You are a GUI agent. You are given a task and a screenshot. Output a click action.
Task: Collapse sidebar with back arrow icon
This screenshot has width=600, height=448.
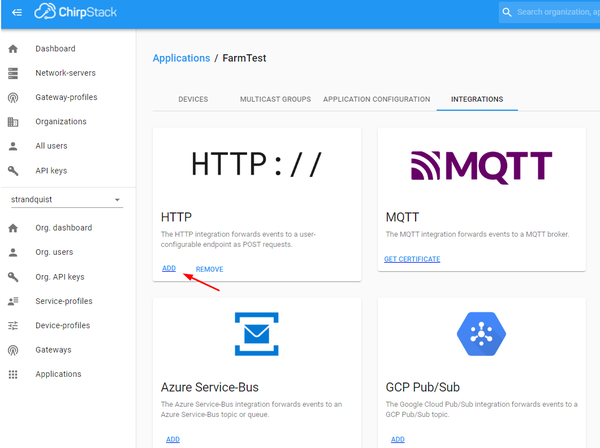[x=16, y=12]
